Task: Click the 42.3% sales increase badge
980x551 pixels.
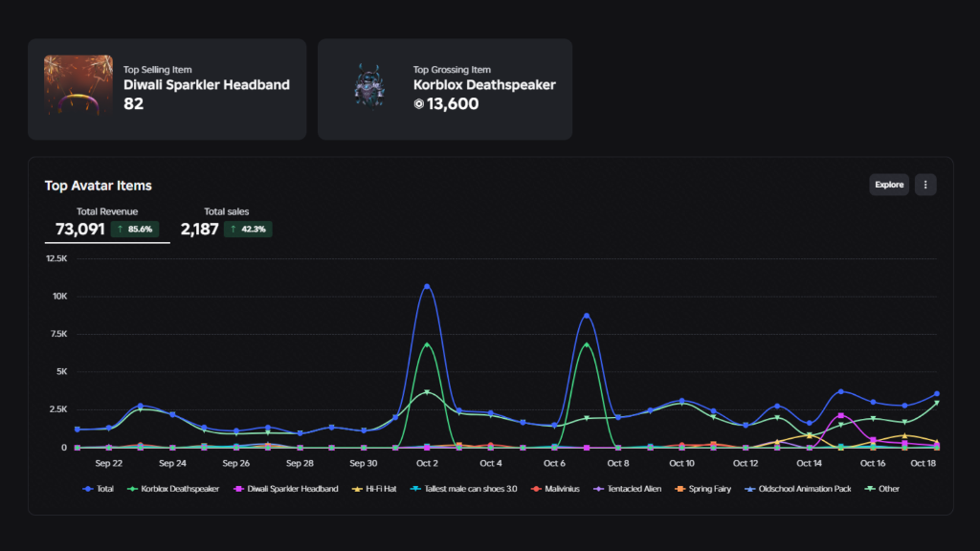Action: tap(248, 230)
